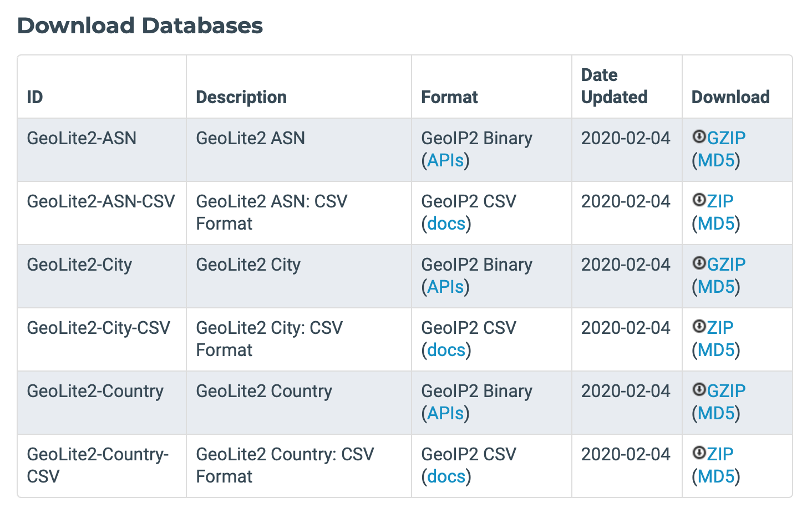Screen dimensions: 812x518
Task: Download the GeoLite2-ASN-CSV ZIP file
Action: click(720, 201)
